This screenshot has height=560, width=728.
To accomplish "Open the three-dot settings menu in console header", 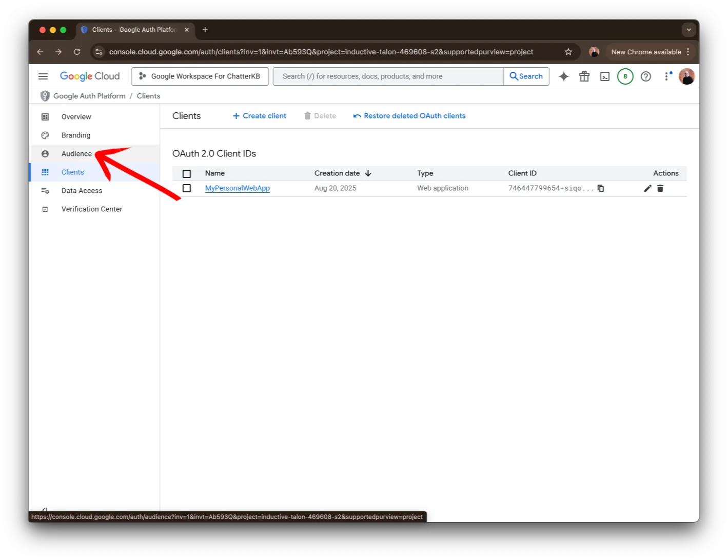I will tap(667, 76).
